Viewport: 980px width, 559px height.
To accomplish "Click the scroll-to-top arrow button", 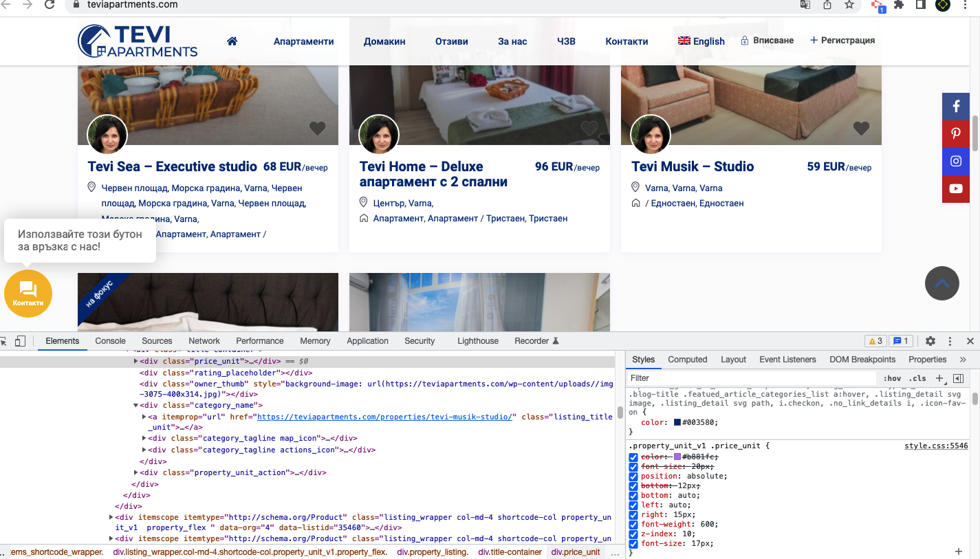I will (x=942, y=283).
